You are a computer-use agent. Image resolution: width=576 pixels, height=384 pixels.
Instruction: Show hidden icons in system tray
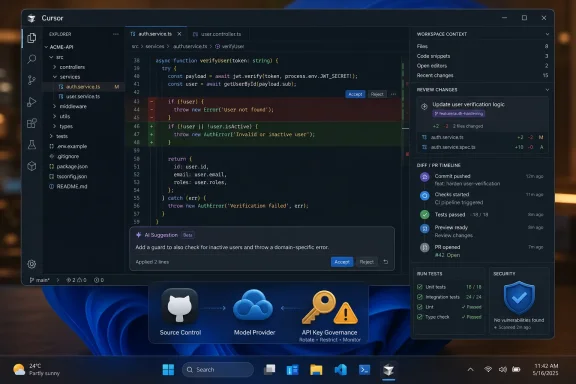click(470, 370)
